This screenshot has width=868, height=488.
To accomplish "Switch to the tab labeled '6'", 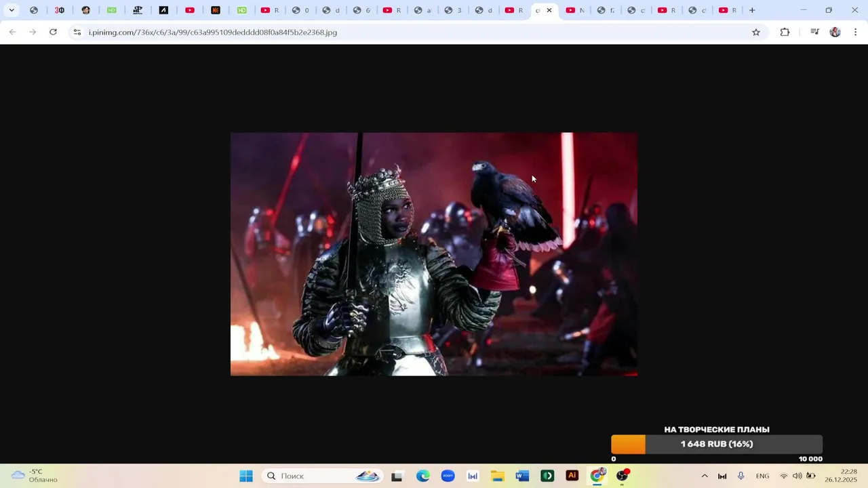I will coord(362,10).
